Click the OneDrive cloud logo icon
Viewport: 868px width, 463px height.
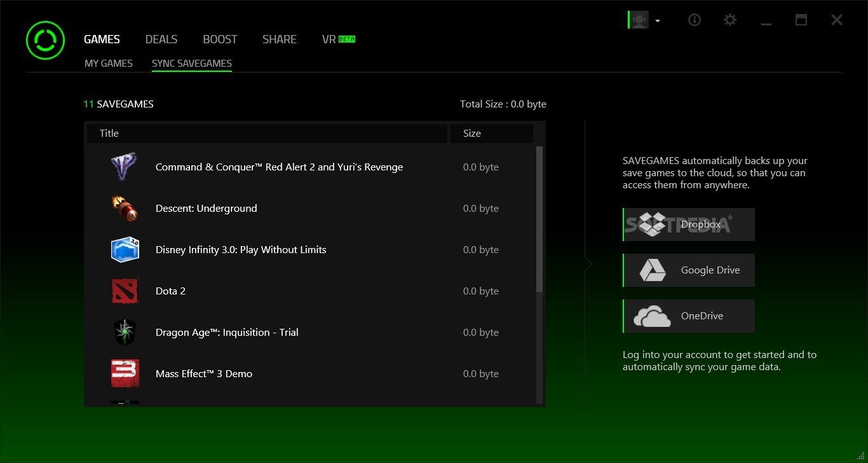(x=652, y=316)
